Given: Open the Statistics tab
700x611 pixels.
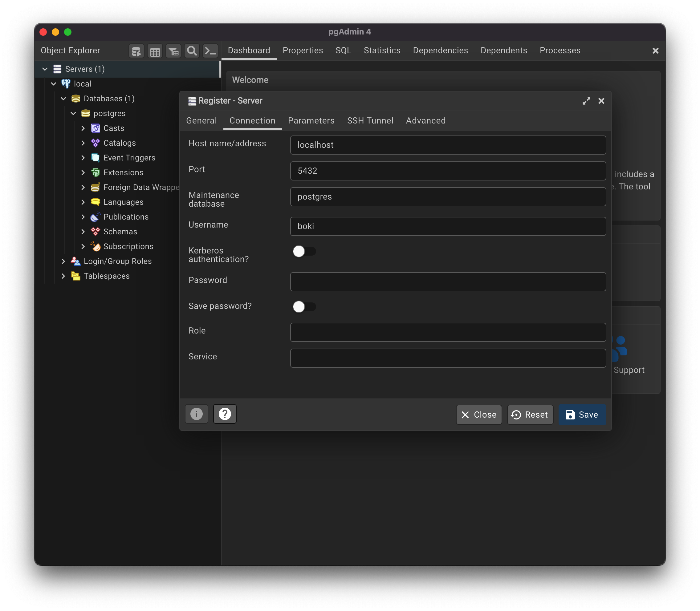Looking at the screenshot, I should coord(382,51).
